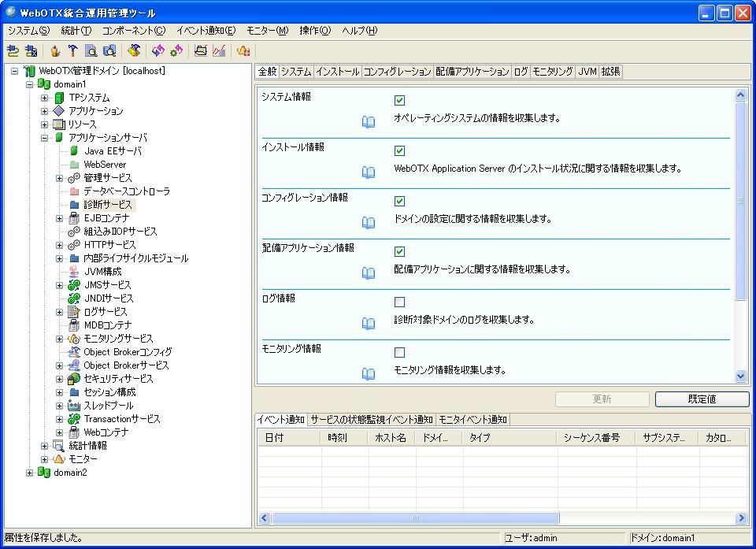Click the book icon under システム情報
756x549 pixels.
pos(368,122)
